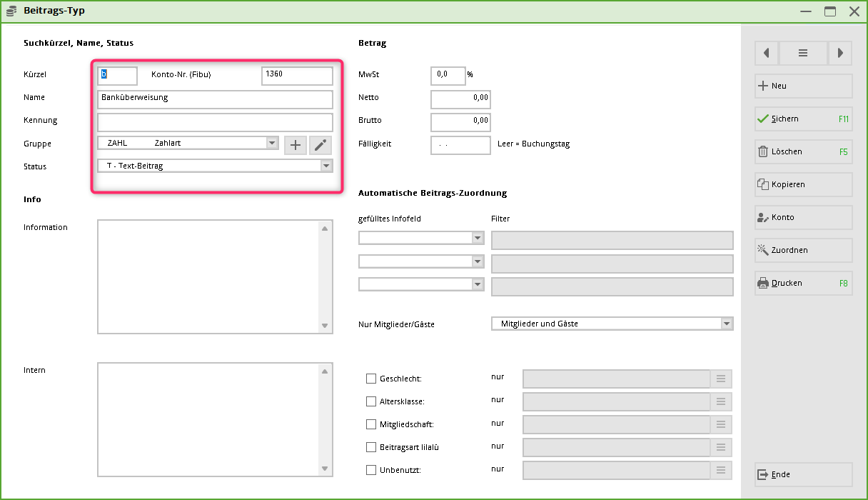This screenshot has height=500, width=868.
Task: Expand the Gruppe dropdown
Action: pos(272,143)
